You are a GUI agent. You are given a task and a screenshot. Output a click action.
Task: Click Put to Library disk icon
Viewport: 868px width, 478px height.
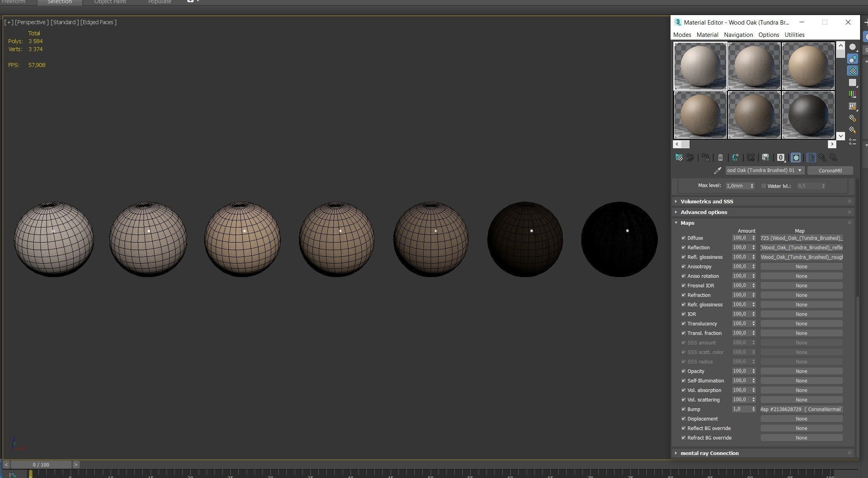765,158
